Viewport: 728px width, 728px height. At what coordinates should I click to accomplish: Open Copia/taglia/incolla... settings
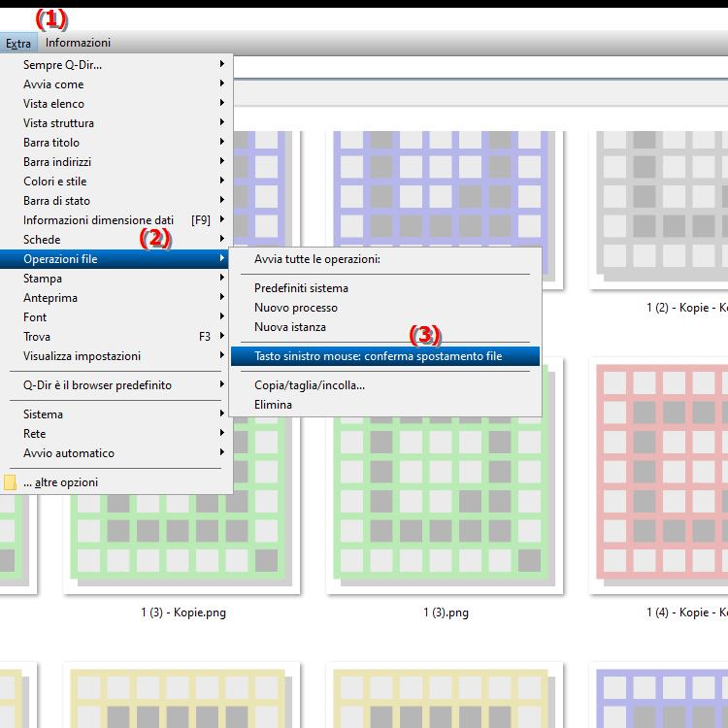point(310,385)
